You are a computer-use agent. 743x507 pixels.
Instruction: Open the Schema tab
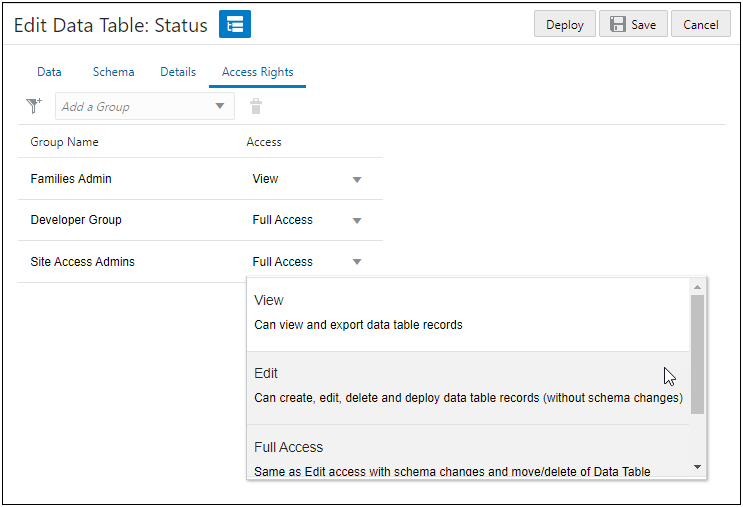click(x=113, y=72)
